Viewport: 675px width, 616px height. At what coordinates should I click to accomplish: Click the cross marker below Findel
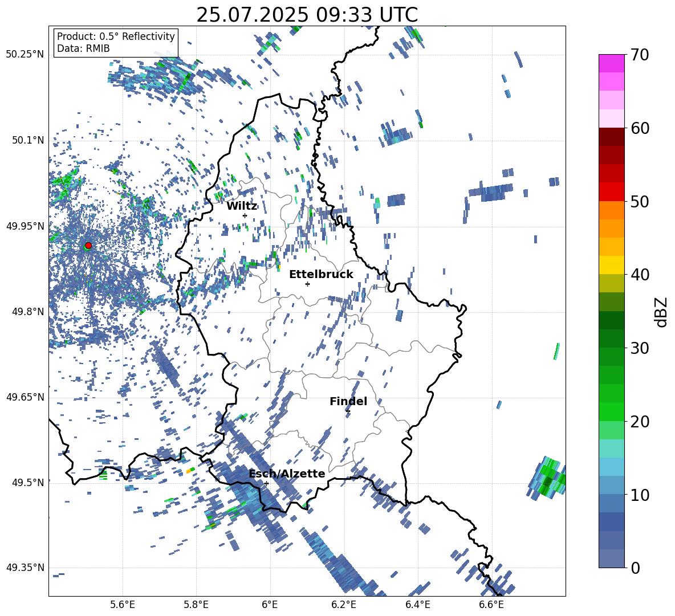(x=348, y=411)
